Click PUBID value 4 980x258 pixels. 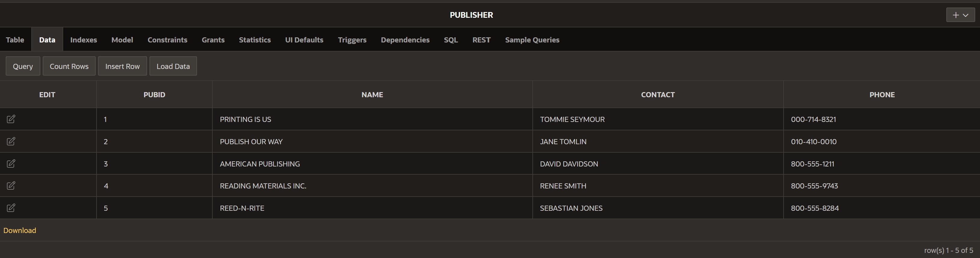tap(106, 186)
